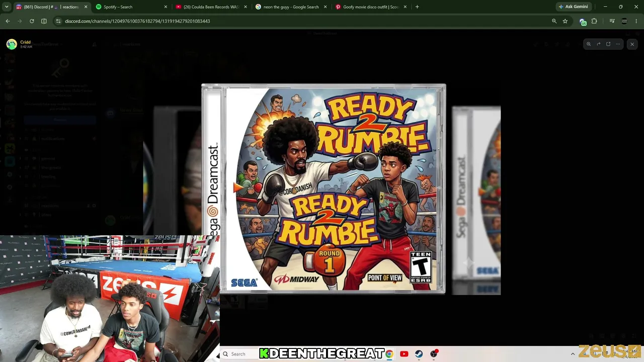Open the Chrome profile avatar
Viewport: 644px width, 362px height.
tap(624, 21)
